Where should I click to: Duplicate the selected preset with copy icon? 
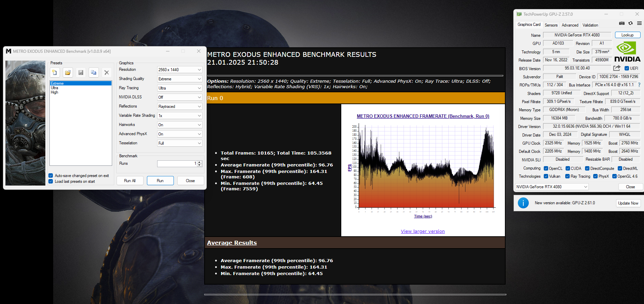(94, 73)
